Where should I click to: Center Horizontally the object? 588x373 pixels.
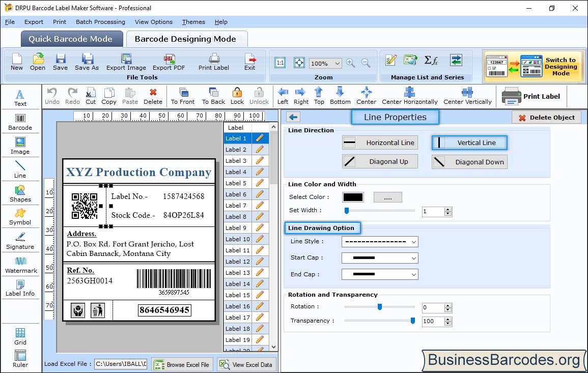pos(409,96)
